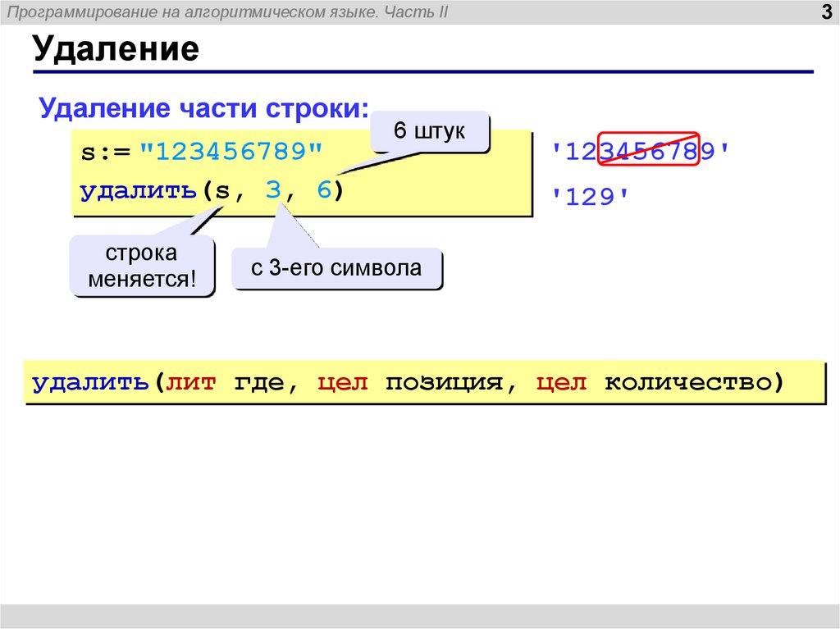Click the horizontal line under the title
Screen dimensions: 840x629
pos(420,71)
